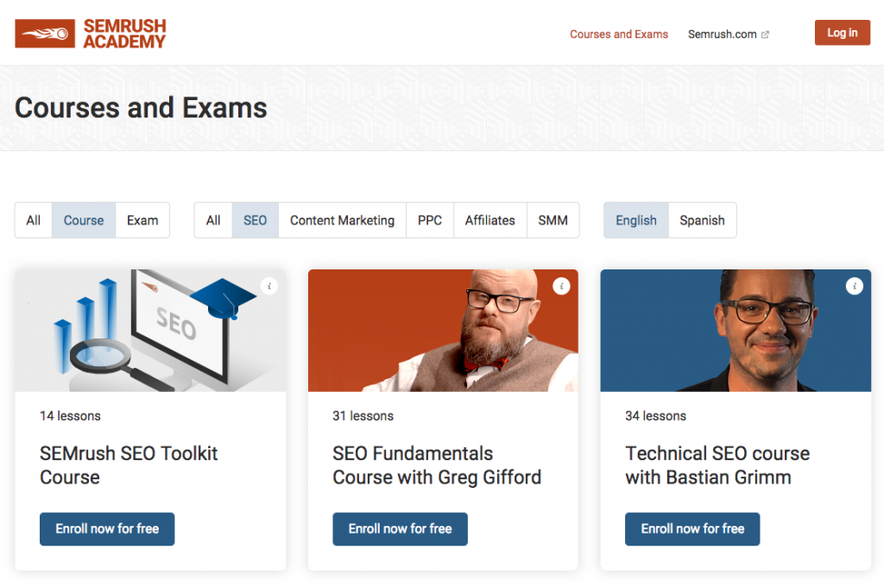Open the Courses and Exams navigation link
The image size is (884, 588).
coord(619,35)
